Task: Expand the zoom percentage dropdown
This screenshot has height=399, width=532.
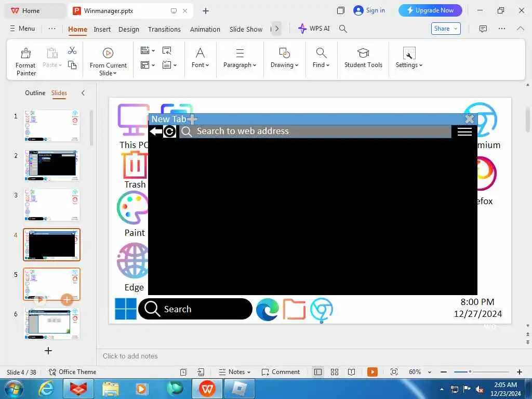Action: pos(430,372)
